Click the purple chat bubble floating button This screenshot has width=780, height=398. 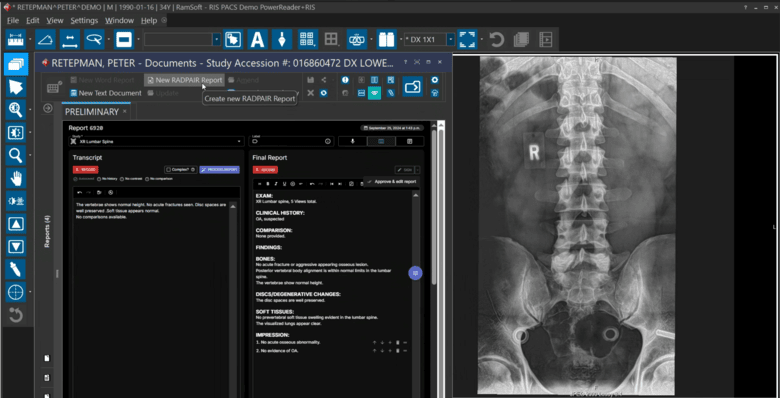[415, 273]
